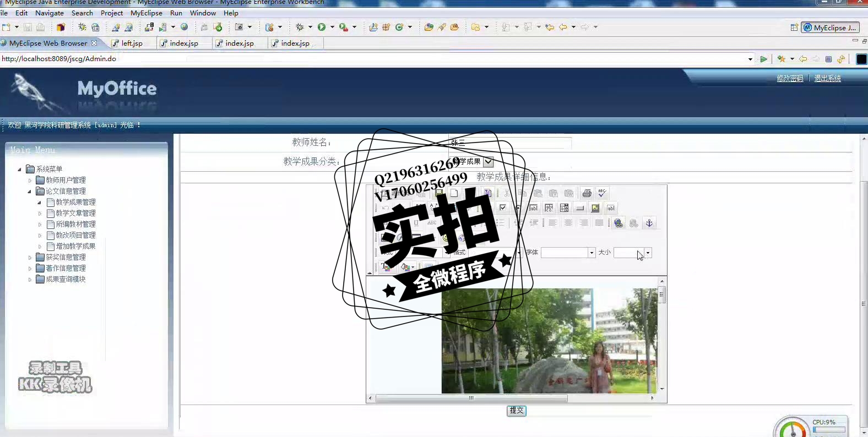
Task: Open text color picker in editor
Action: tap(387, 267)
